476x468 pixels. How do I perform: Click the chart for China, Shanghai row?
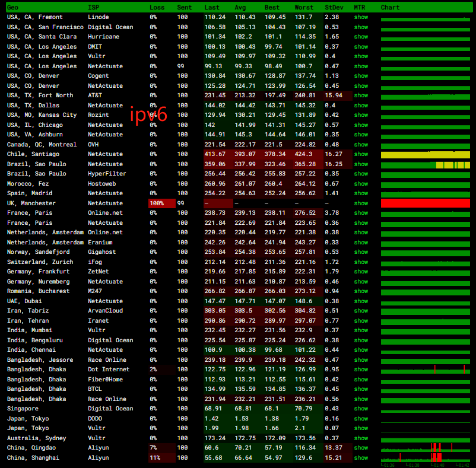[x=426, y=457]
